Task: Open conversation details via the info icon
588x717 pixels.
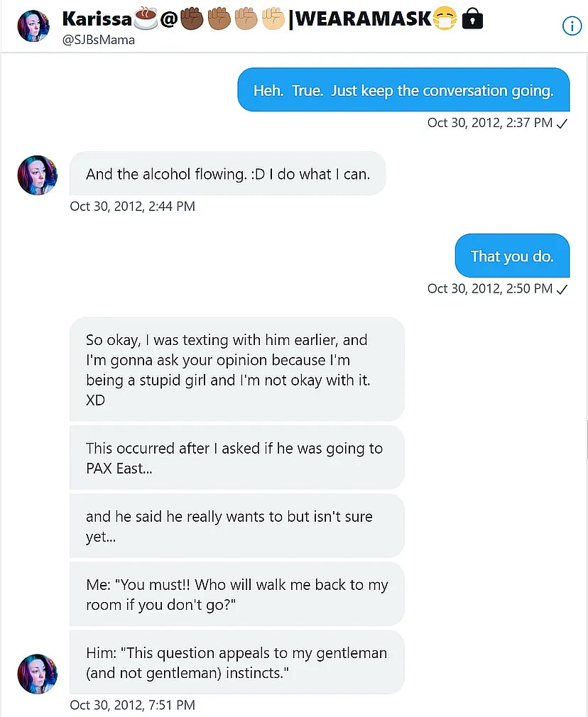Action: 572,26
